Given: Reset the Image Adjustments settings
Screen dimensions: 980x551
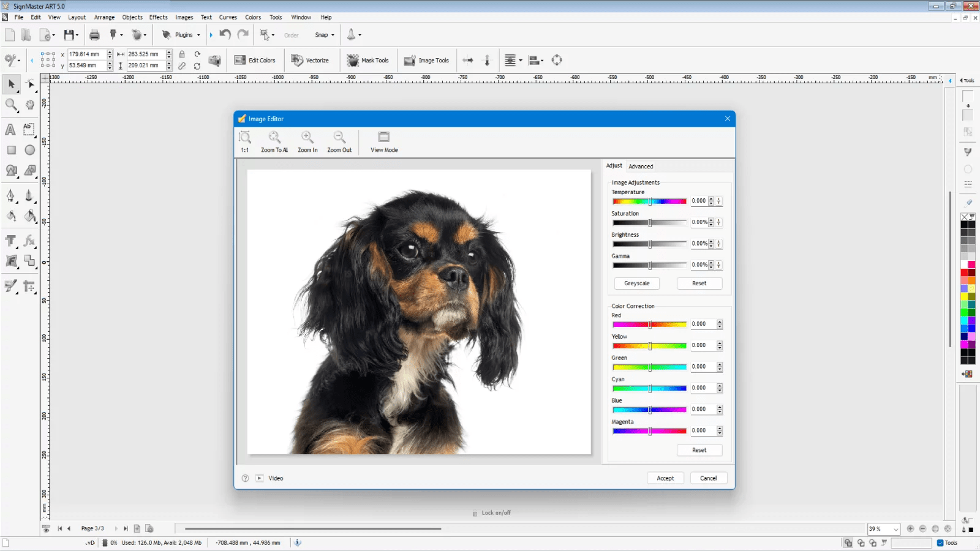Looking at the screenshot, I should pos(699,283).
